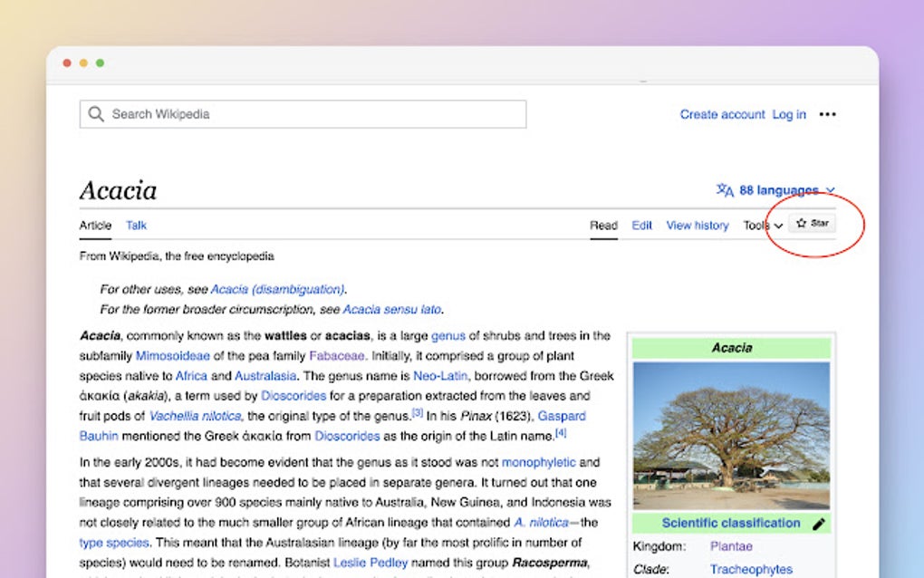Screen dimensions: 924x578
Task: Click the Edit menu item
Action: pyautogui.click(x=641, y=226)
